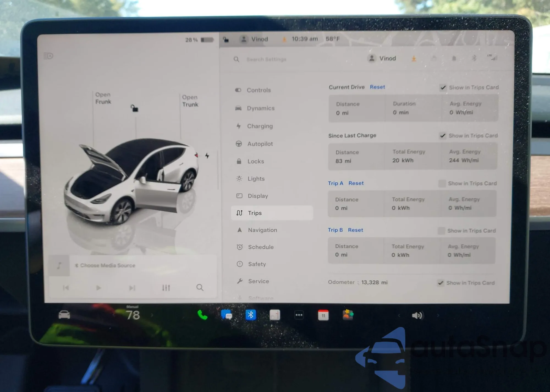
Task: Reset Trip B counter
Action: pyautogui.click(x=355, y=230)
